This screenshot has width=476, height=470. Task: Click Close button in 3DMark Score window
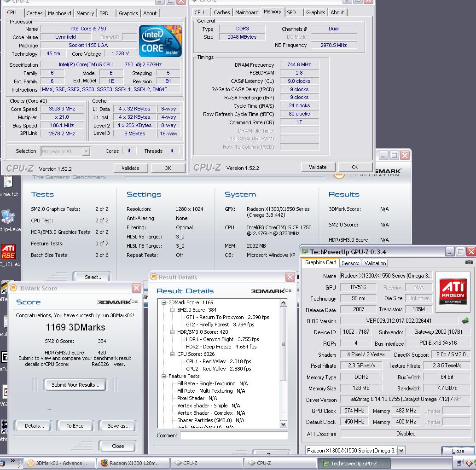coord(118,446)
